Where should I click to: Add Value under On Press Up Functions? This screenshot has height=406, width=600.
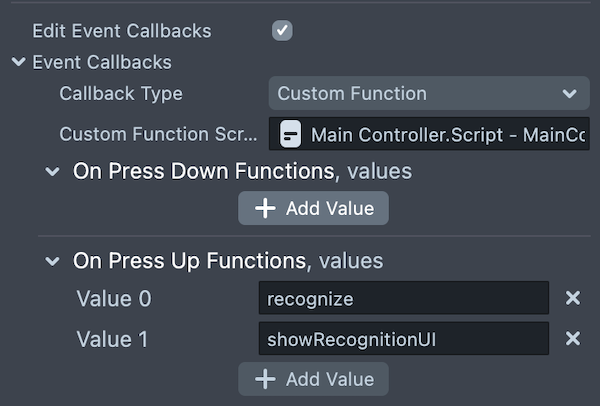tap(313, 379)
